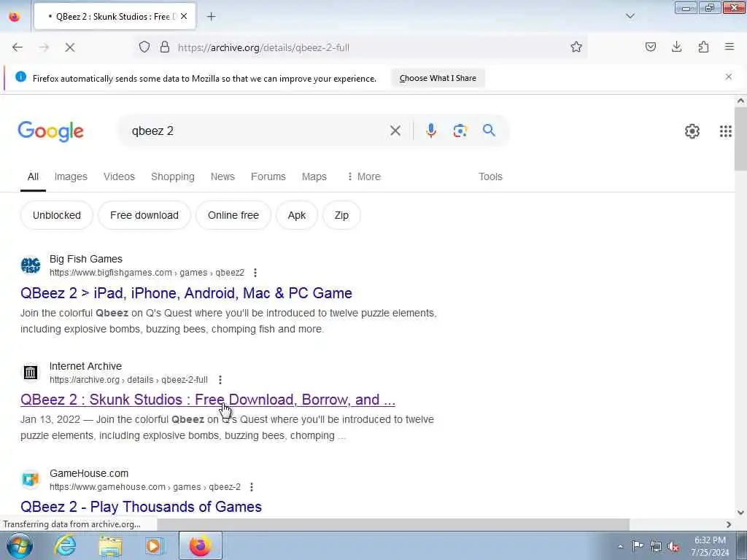Screen dimensions: 747x560
Task: Open Windows Media Player from taskbar
Action: coord(155,545)
